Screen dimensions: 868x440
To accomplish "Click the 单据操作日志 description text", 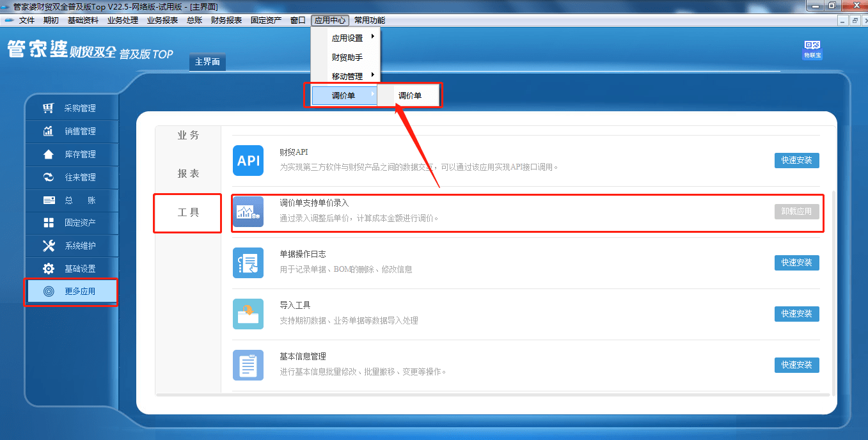I will pyautogui.click(x=346, y=269).
